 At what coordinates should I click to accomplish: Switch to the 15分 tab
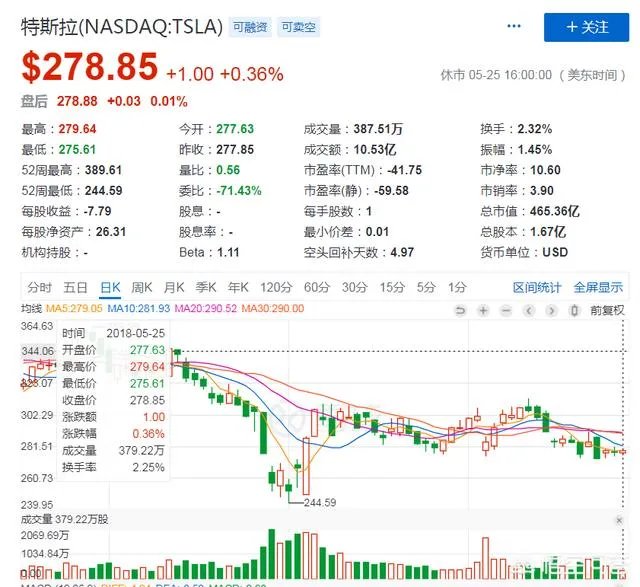coord(392,287)
